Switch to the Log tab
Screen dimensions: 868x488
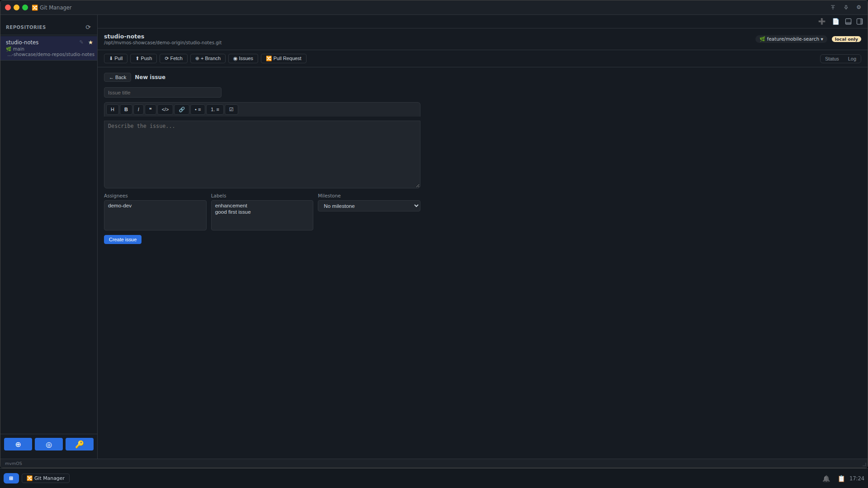(852, 59)
